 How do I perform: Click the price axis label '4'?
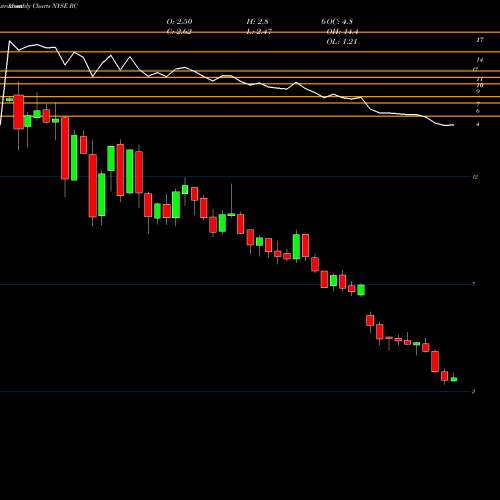pos(478,124)
